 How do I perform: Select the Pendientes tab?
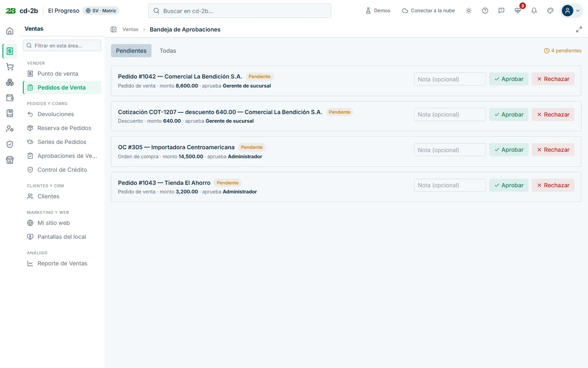point(131,51)
